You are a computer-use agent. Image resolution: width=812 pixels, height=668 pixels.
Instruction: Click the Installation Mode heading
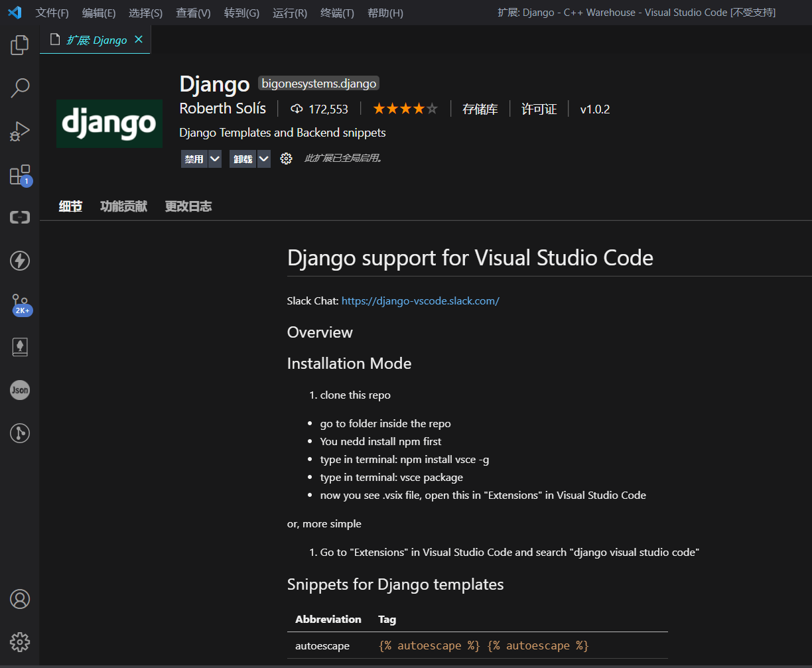[349, 364]
